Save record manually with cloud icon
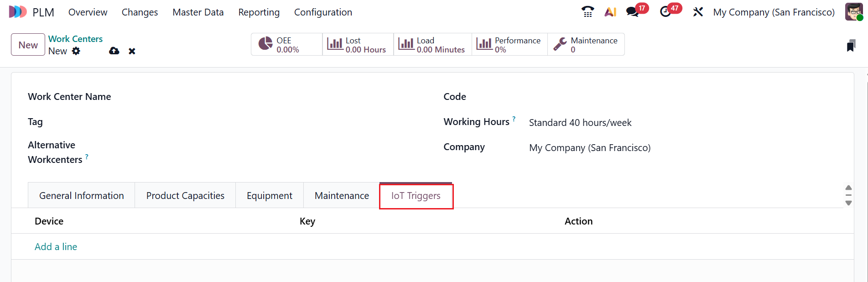 (114, 51)
